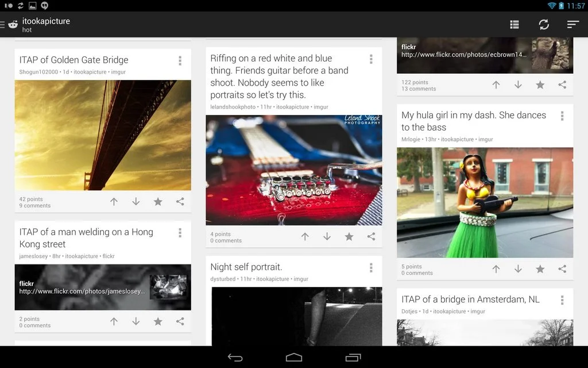Share the post with 122 points
588x368 pixels.
pyautogui.click(x=562, y=85)
